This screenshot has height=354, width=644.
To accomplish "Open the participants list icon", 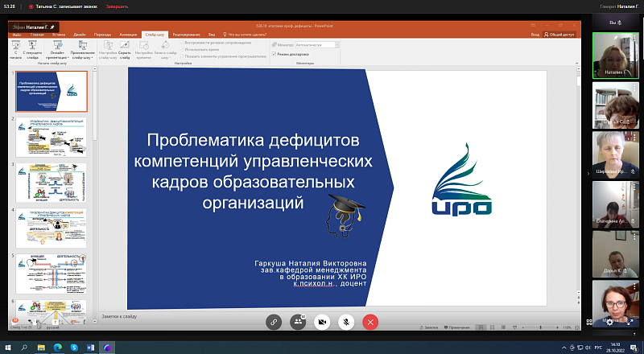I will (298, 321).
